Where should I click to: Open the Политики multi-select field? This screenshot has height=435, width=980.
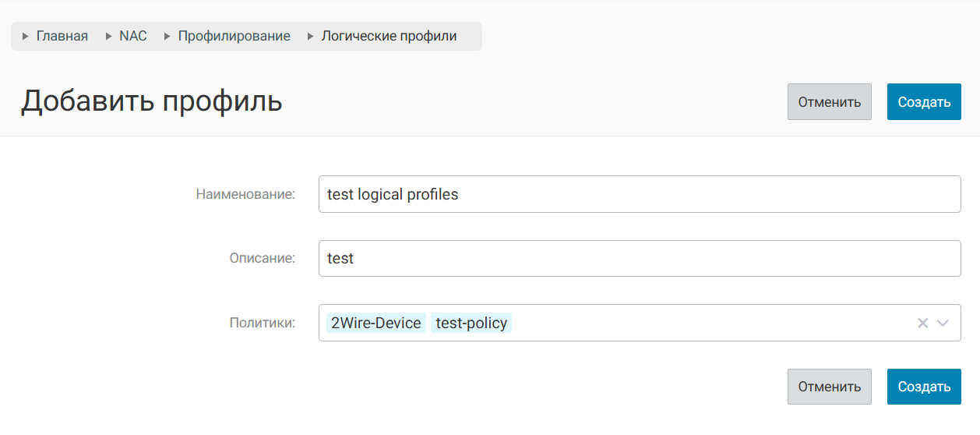coord(701,323)
